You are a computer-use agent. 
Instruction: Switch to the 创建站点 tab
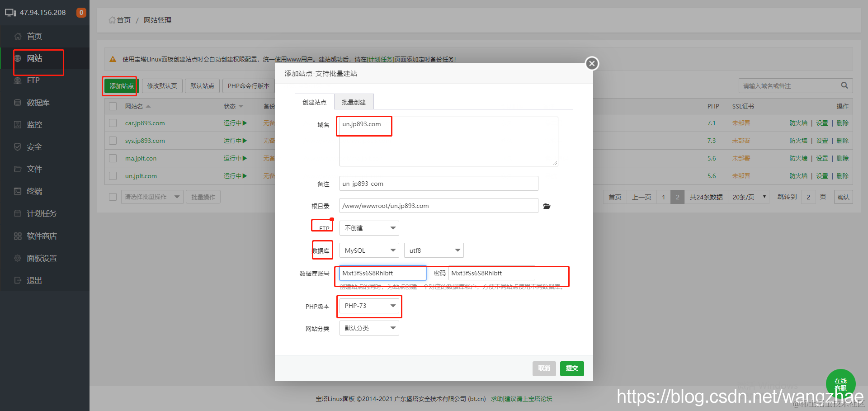tap(315, 102)
